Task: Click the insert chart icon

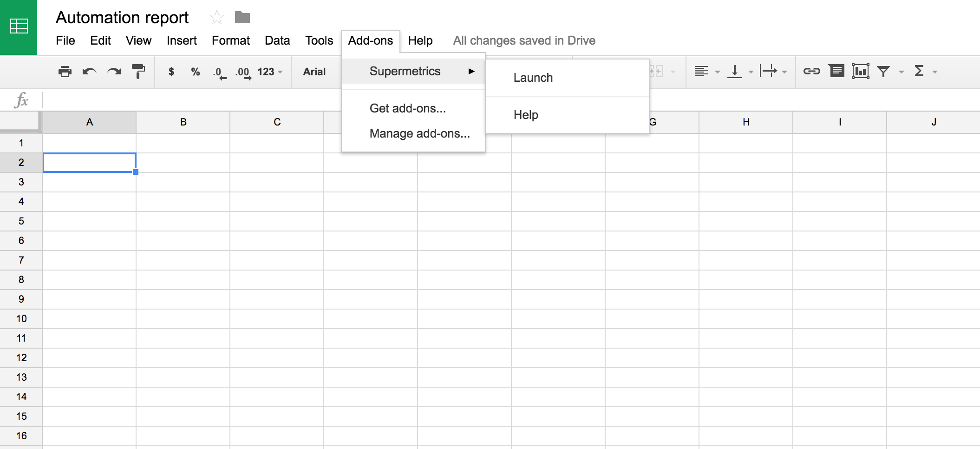Action: [x=860, y=71]
